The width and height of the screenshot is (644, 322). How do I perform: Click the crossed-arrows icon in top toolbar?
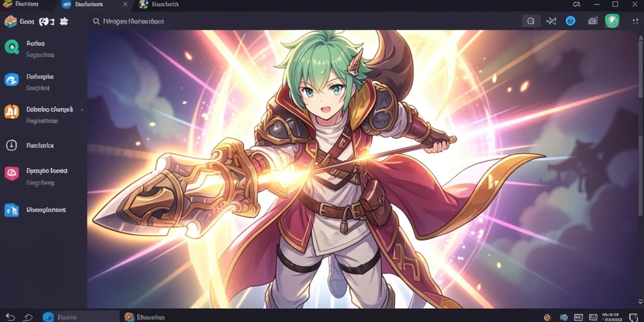pos(551,21)
